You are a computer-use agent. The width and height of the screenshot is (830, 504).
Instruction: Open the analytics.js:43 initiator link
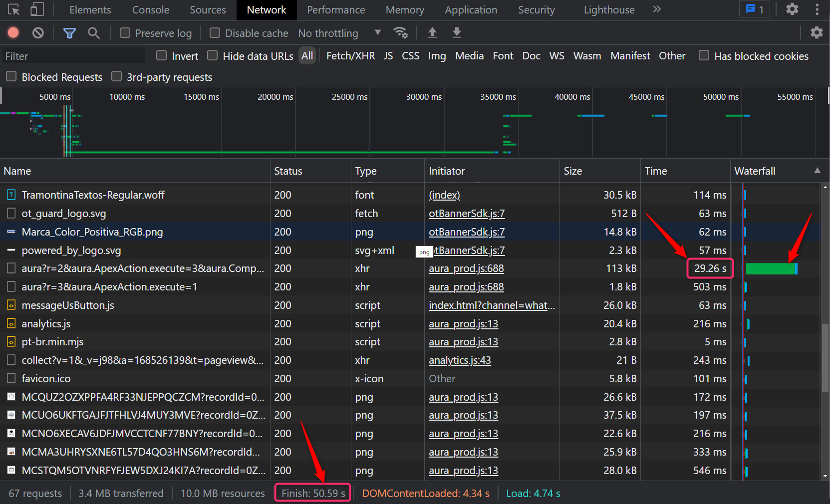tap(460, 360)
